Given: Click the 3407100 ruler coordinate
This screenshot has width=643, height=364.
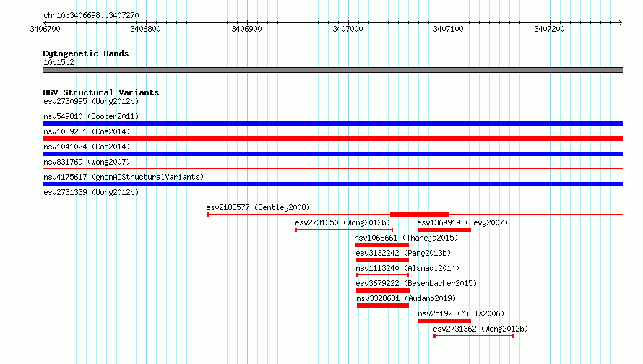Looking at the screenshot, I should [x=448, y=29].
